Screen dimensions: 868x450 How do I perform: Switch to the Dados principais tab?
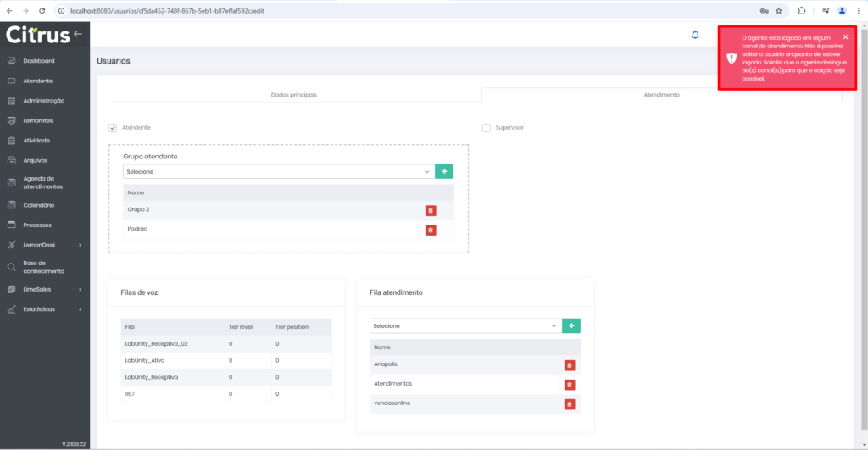293,95
